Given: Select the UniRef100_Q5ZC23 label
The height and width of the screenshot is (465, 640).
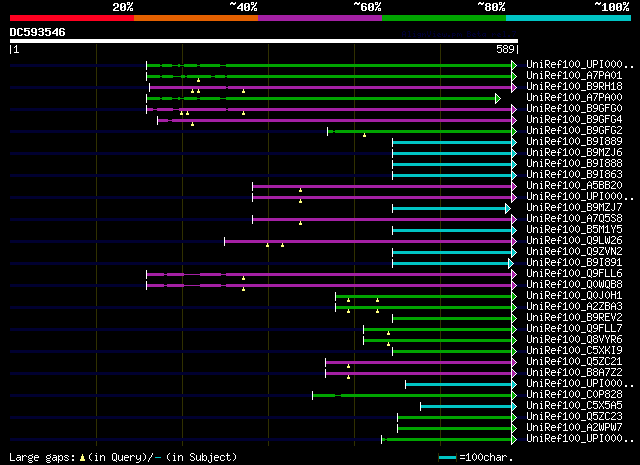Looking at the screenshot, I should click(574, 417).
